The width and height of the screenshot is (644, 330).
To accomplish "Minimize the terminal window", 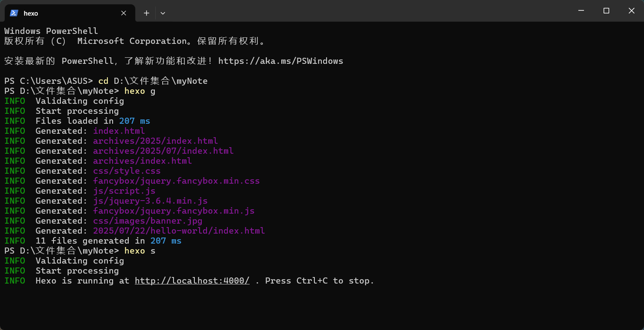I will click(581, 11).
